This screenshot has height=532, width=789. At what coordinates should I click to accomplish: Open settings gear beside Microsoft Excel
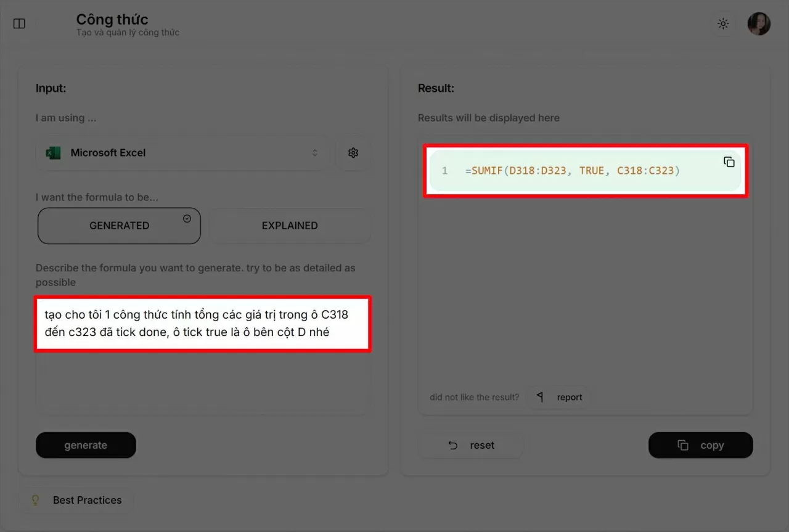(353, 153)
